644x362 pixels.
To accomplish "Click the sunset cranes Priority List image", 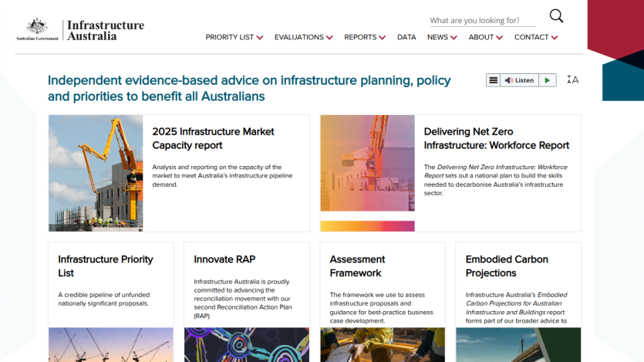I will (x=111, y=345).
